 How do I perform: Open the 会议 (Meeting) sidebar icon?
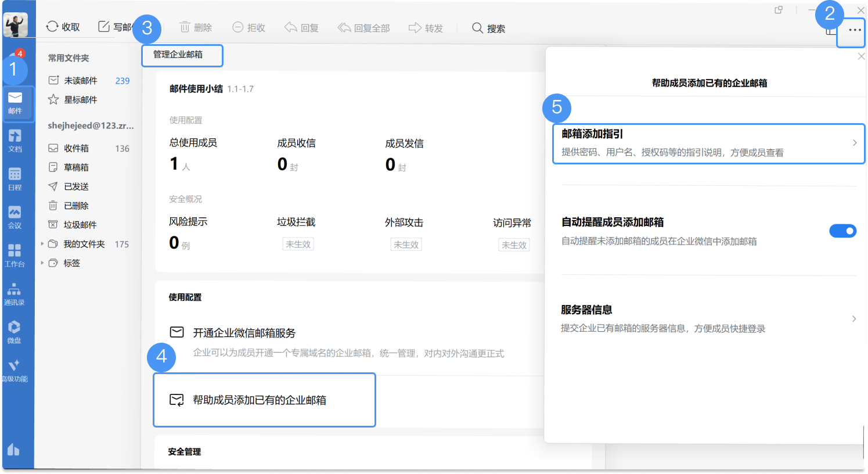pyautogui.click(x=15, y=217)
